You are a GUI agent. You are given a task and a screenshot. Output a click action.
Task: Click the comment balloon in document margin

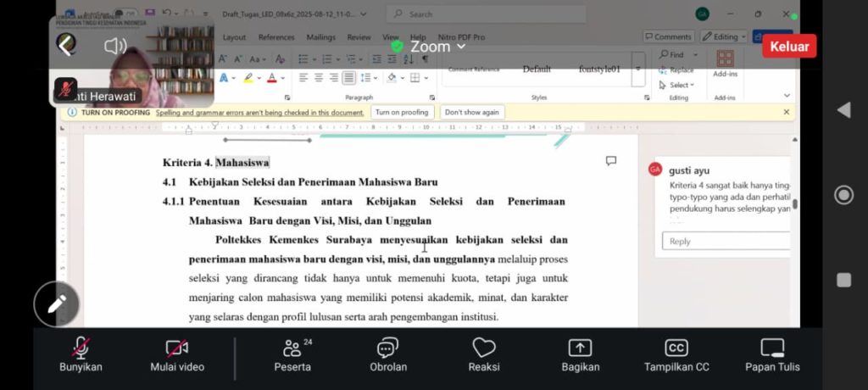(611, 160)
